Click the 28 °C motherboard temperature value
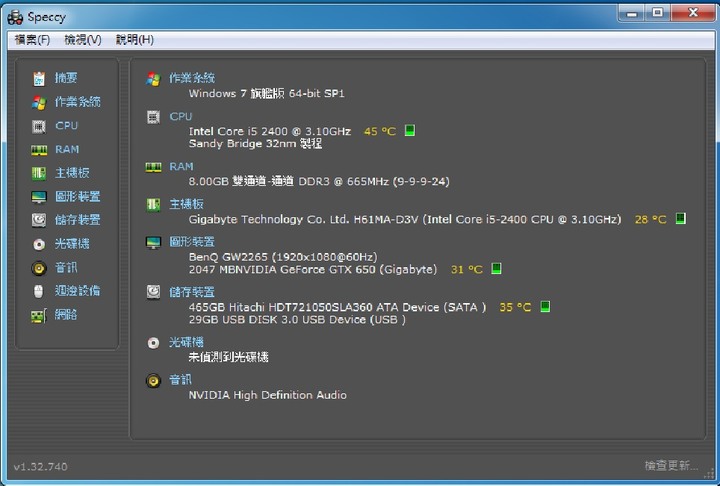Screen dimensions: 720x486 click(x=651, y=220)
